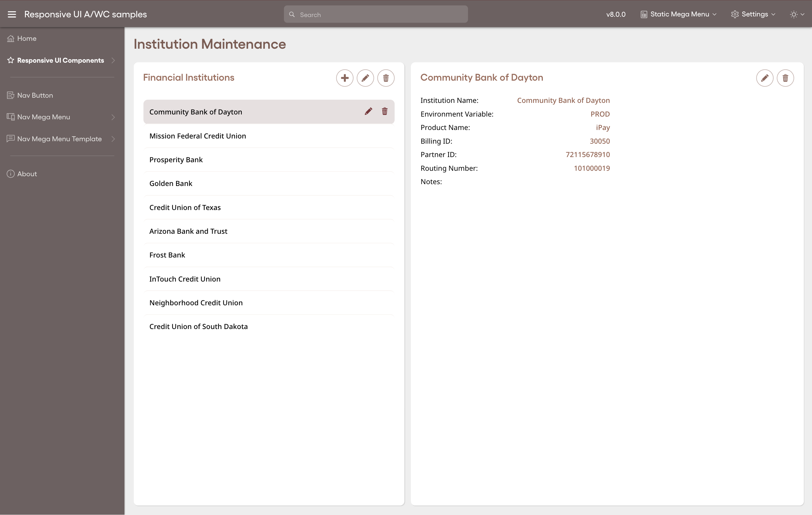Click the hamburger menu icon top left

(12, 14)
